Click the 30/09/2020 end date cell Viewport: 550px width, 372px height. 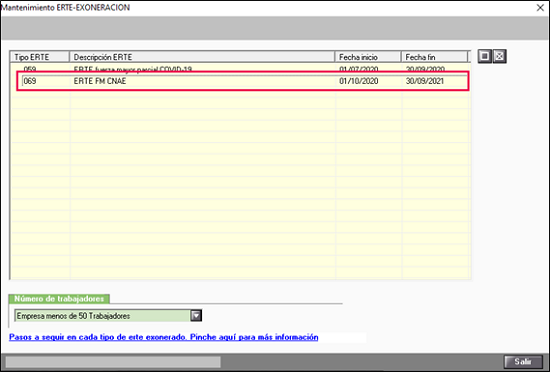coord(435,68)
